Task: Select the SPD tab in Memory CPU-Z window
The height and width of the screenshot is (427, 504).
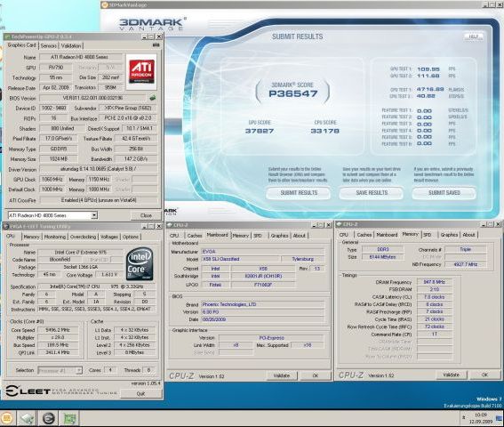Action: 428,235
